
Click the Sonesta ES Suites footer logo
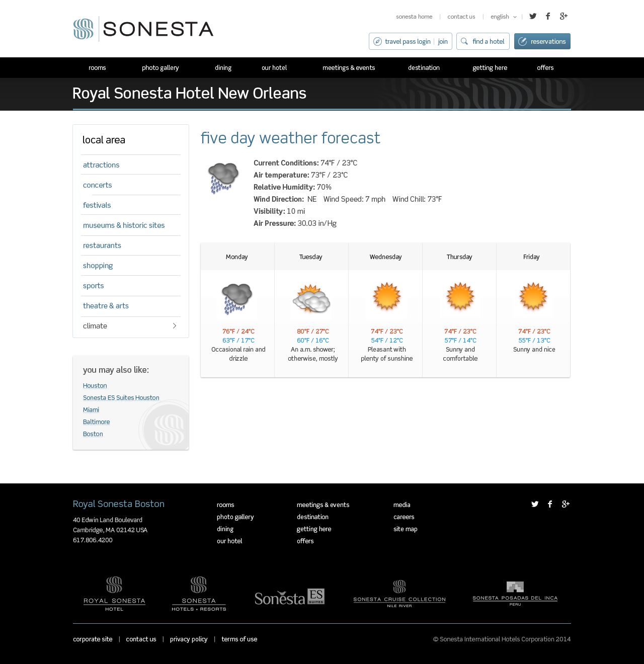click(x=289, y=597)
